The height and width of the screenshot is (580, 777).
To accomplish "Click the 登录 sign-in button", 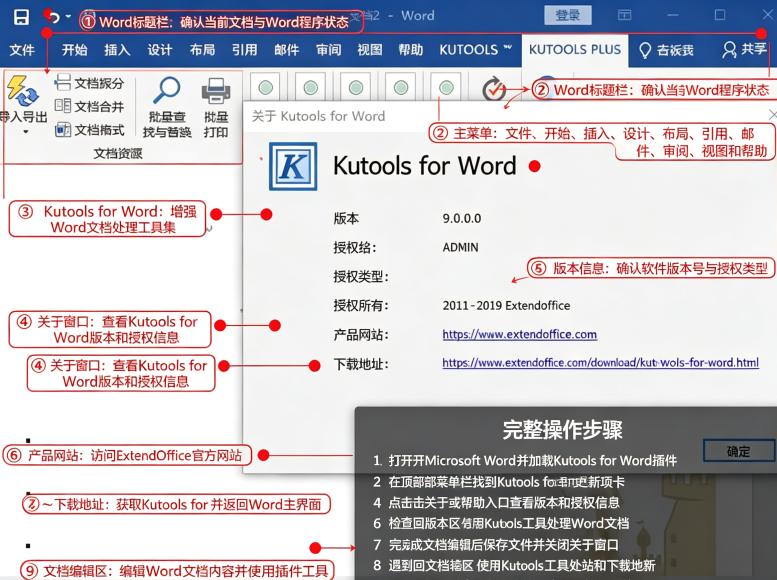I will pyautogui.click(x=567, y=15).
